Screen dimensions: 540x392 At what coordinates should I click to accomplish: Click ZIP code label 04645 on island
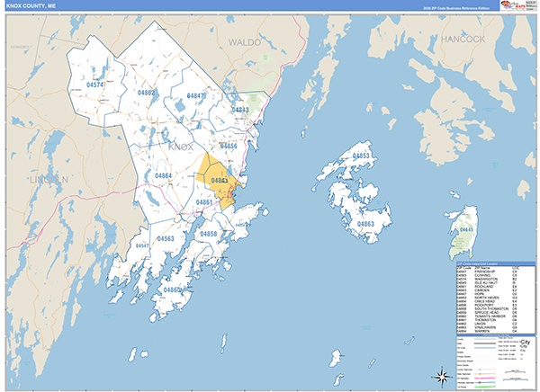[466, 229]
